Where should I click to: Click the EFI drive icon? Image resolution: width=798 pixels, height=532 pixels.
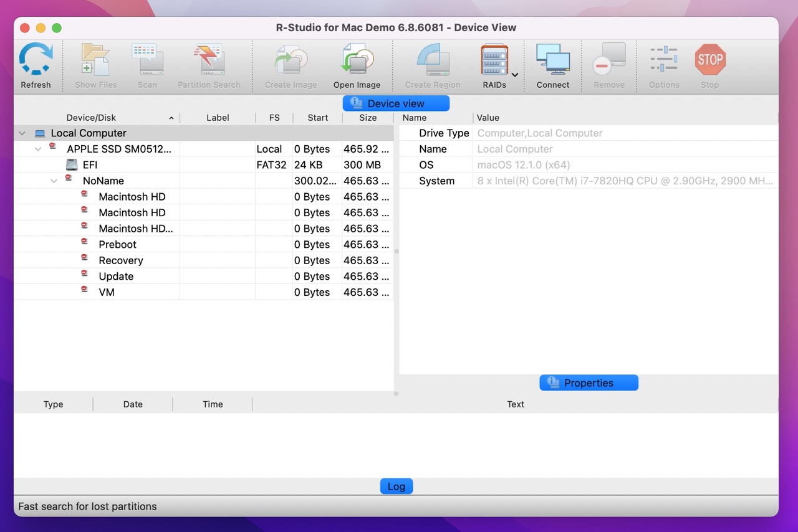72,165
